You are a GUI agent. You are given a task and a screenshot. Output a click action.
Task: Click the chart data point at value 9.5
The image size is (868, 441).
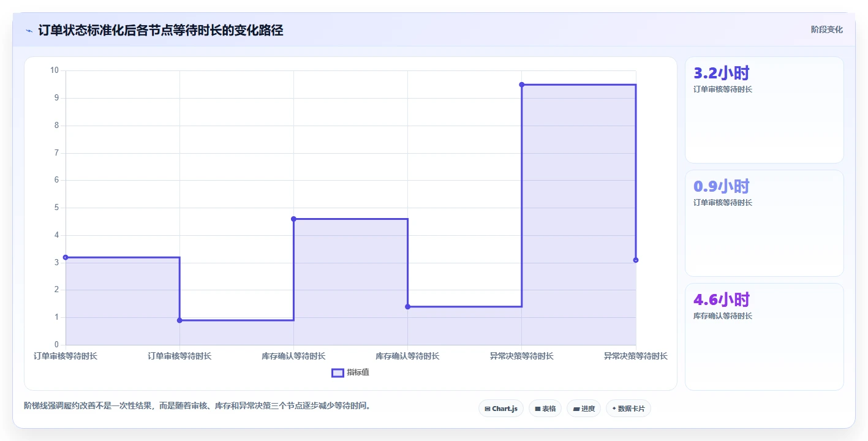[x=521, y=85]
